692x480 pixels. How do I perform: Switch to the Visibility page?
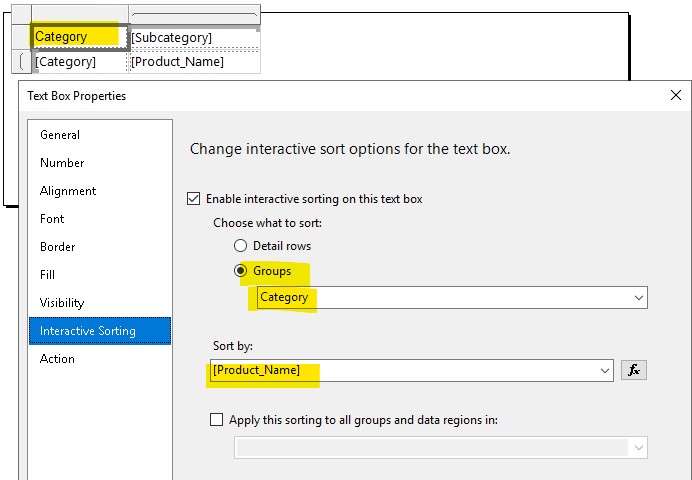point(62,303)
